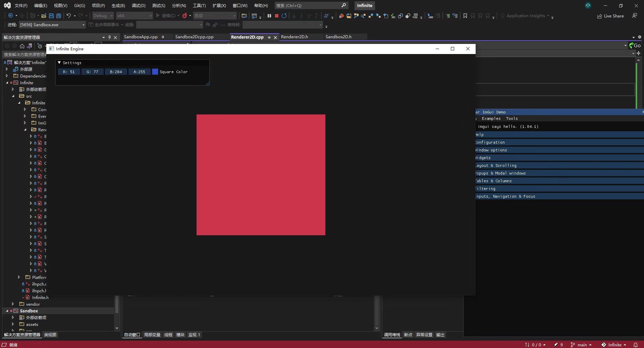Click the Save All icon
The height and width of the screenshot is (348, 644).
tap(59, 16)
